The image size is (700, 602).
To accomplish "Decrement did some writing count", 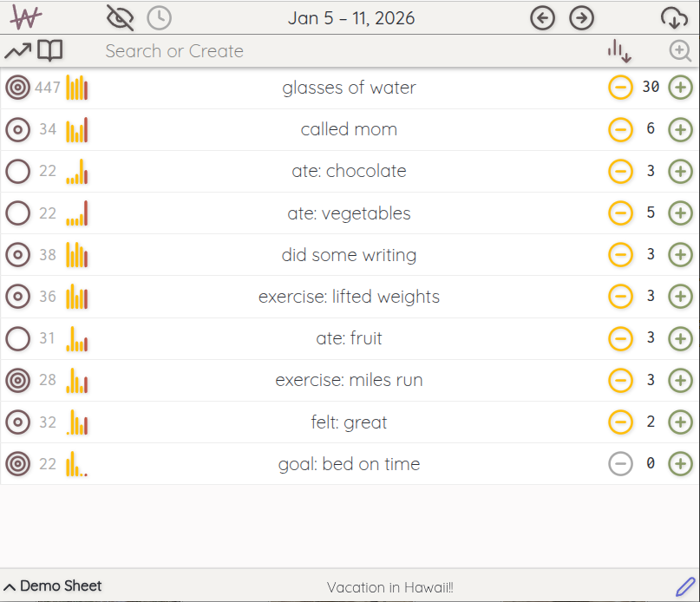I will (620, 255).
